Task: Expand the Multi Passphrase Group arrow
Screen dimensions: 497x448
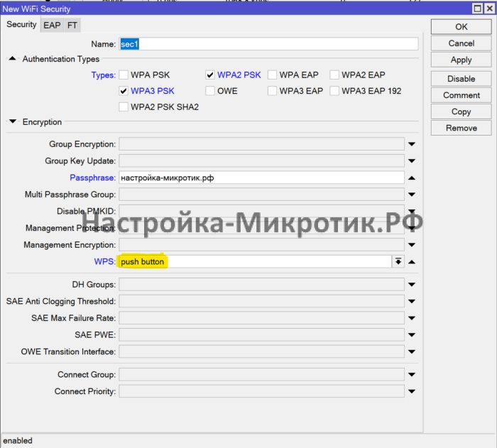Action: (412, 195)
